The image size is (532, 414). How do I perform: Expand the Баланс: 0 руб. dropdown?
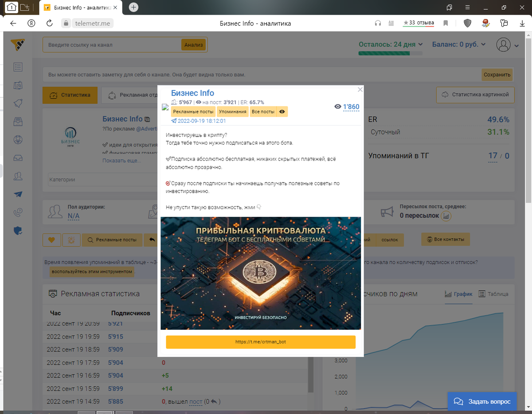click(459, 44)
